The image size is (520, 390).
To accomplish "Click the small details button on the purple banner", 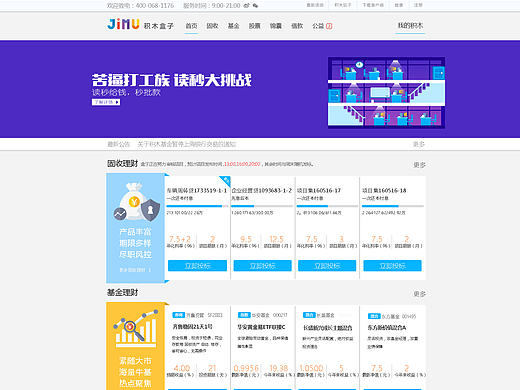I will [106, 102].
